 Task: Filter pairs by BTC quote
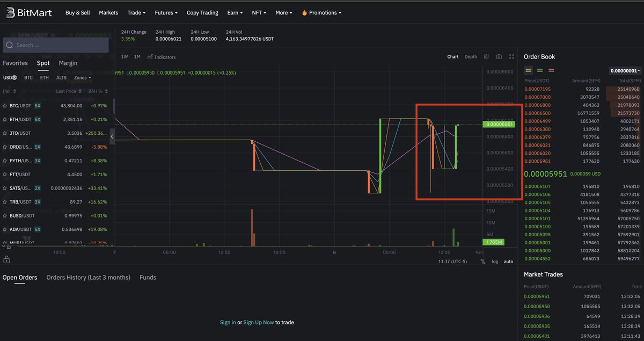click(x=28, y=77)
